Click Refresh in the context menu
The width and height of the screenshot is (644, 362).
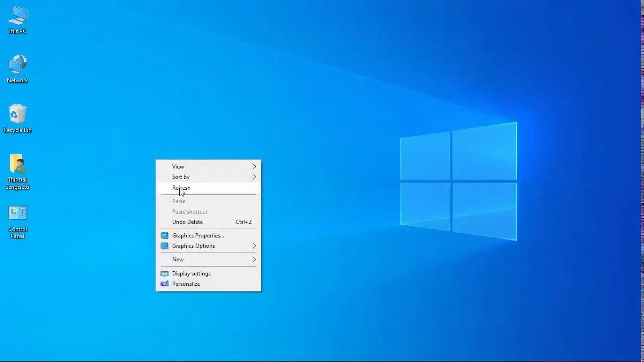coord(208,188)
